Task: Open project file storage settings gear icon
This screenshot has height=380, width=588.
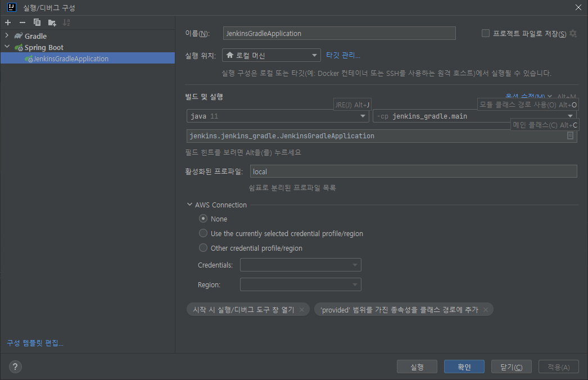Action: [573, 33]
